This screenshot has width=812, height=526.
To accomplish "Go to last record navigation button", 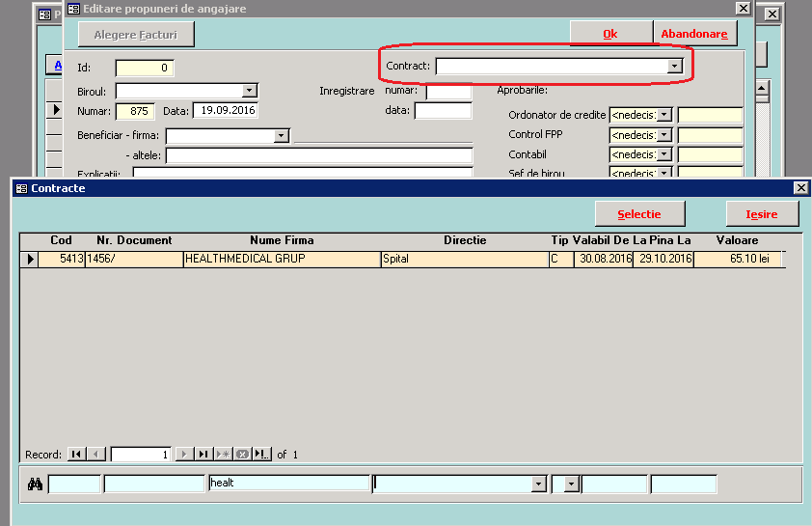I will tap(203, 454).
